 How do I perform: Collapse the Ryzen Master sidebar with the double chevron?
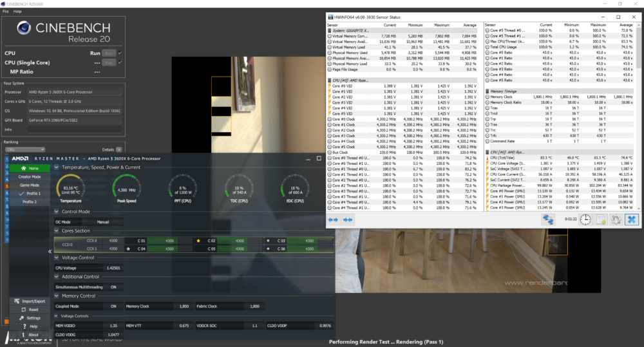click(x=50, y=251)
